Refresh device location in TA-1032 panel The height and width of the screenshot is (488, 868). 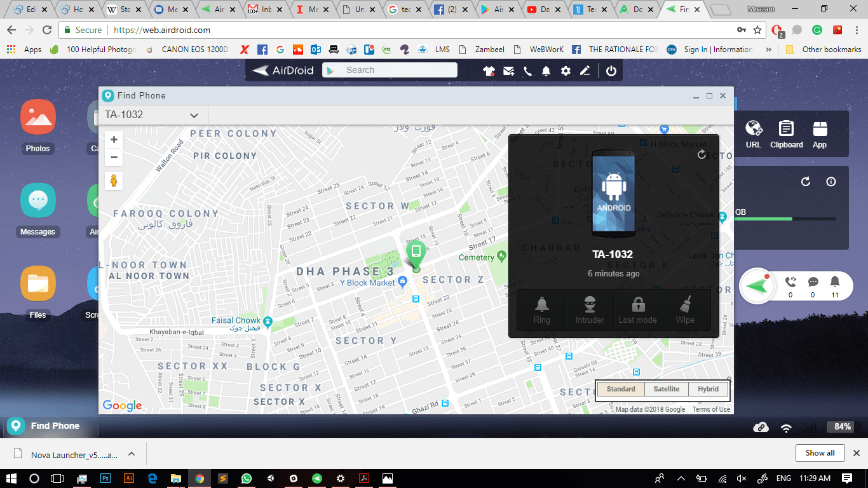pyautogui.click(x=702, y=154)
